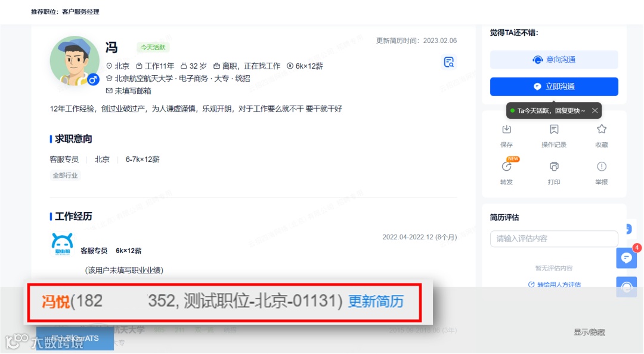Click the briefcase icon beside 工作11年
The width and height of the screenshot is (644, 354).
coord(139,66)
